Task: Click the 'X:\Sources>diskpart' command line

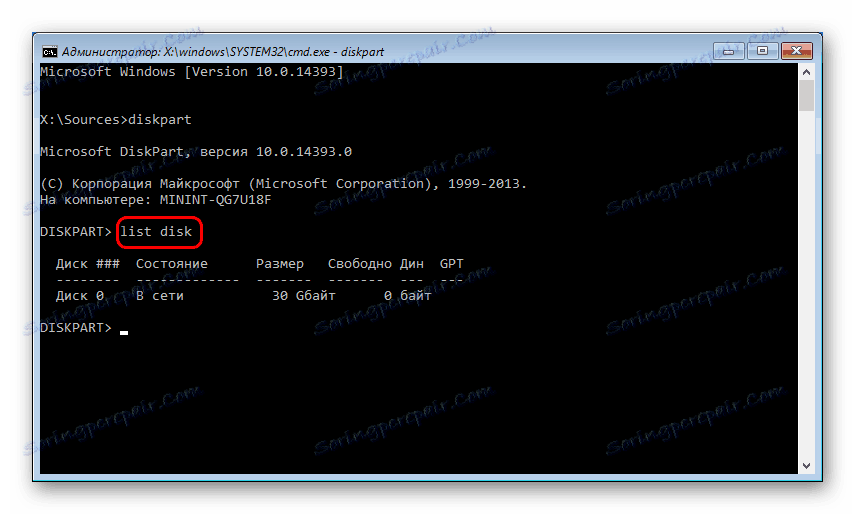Action: tap(116, 120)
